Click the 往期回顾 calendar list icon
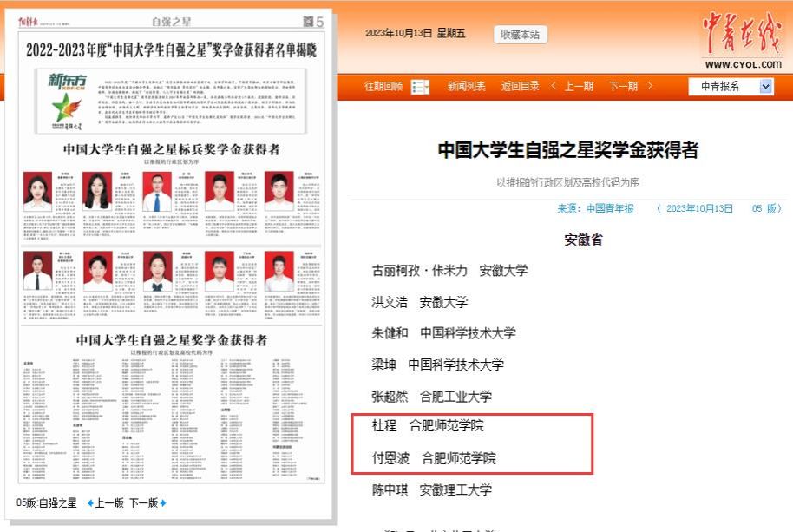This screenshot has height=532, width=793. click(419, 86)
